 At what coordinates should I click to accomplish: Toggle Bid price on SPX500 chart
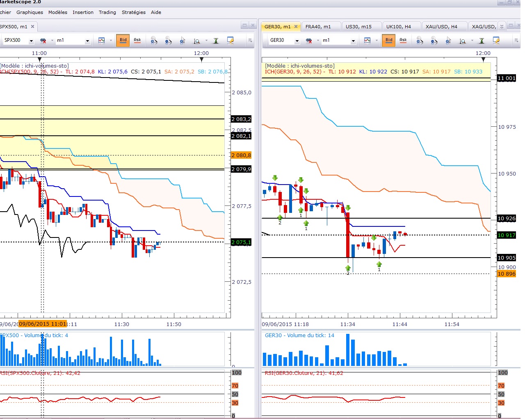[x=123, y=40]
